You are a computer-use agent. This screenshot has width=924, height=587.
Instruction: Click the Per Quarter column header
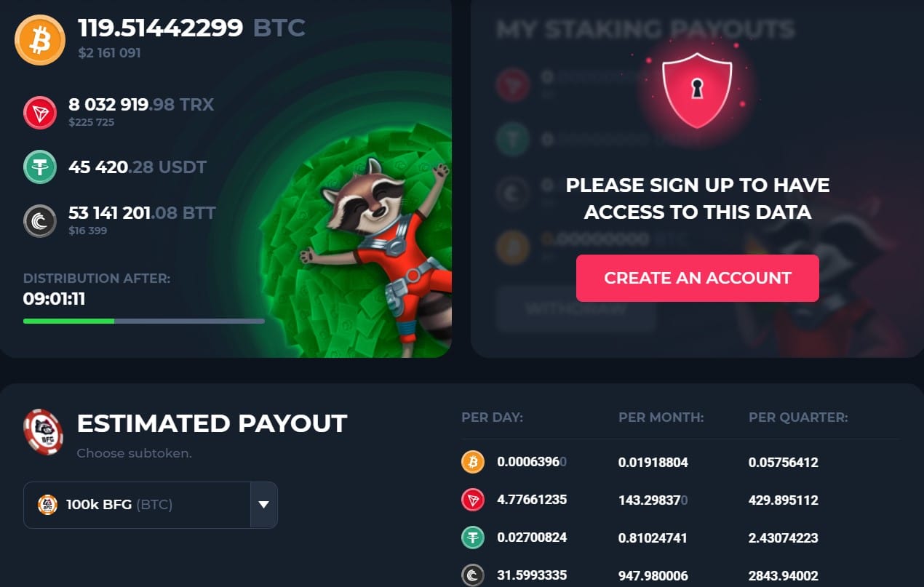[x=798, y=418]
